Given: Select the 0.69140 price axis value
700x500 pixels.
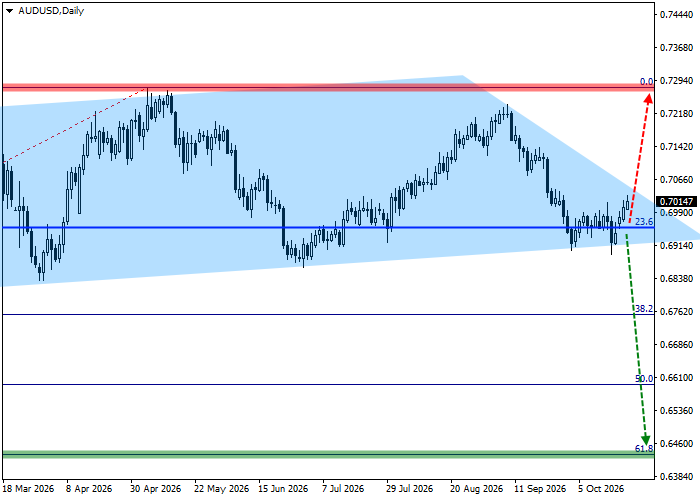Looking at the screenshot, I should (677, 246).
